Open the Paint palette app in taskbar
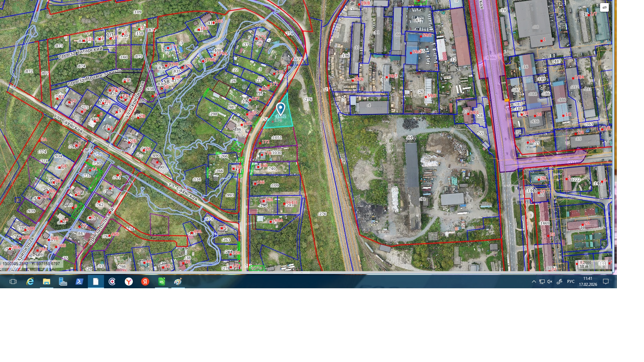This screenshot has height=362, width=644. coord(178,282)
